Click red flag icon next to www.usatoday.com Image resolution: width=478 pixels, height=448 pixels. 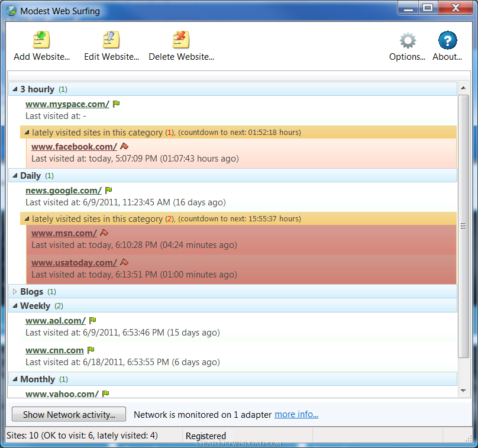[x=124, y=262]
